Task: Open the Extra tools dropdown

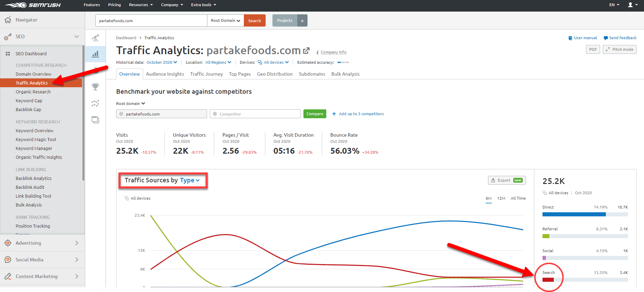Action: (x=204, y=5)
